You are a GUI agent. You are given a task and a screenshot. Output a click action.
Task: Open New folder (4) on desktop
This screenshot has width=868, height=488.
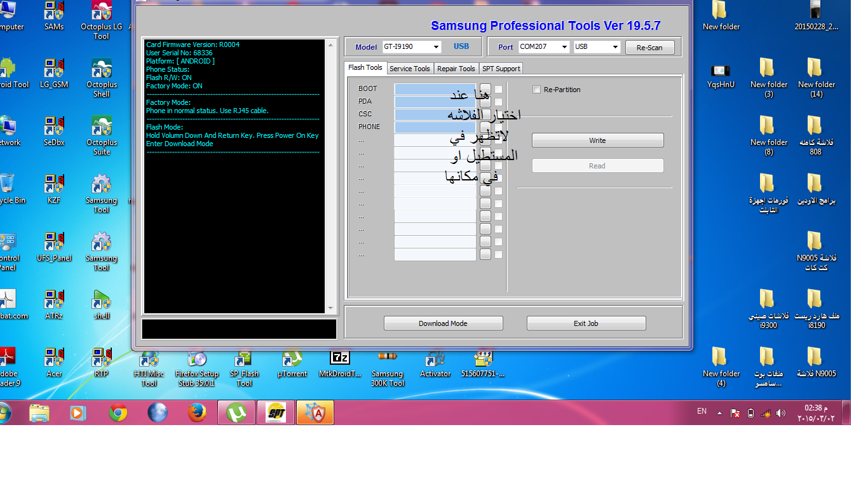click(x=721, y=367)
